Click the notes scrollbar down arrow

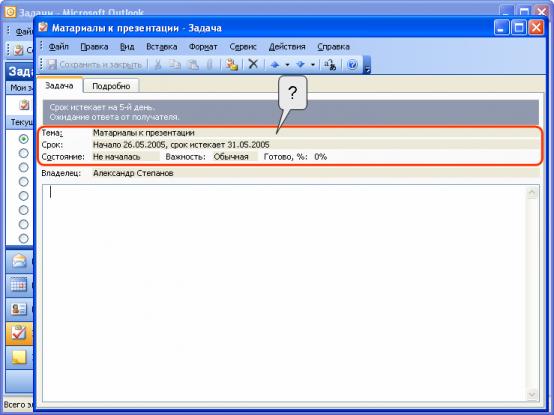[x=532, y=394]
